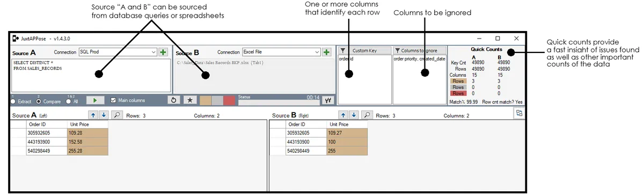Click the Unit Price column header in Source A

[87, 124]
